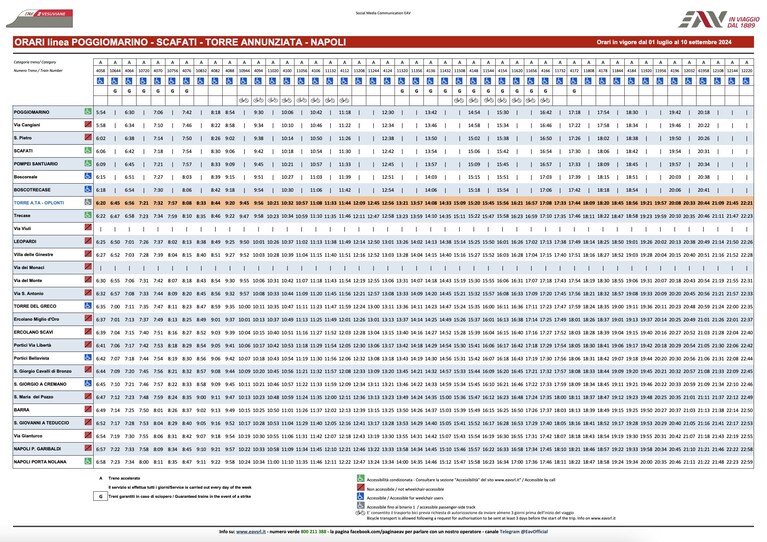The width and height of the screenshot is (767, 542).
Task: Open the www.eavsrl.it link in footer
Action: tap(250, 531)
